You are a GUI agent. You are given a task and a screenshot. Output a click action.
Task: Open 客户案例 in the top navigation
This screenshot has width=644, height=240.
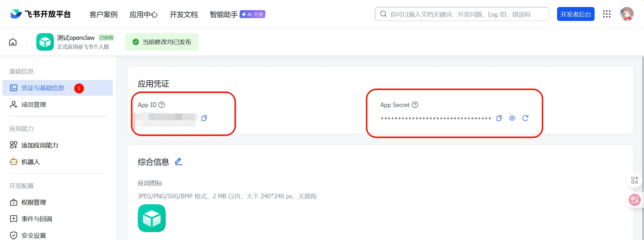(x=103, y=14)
